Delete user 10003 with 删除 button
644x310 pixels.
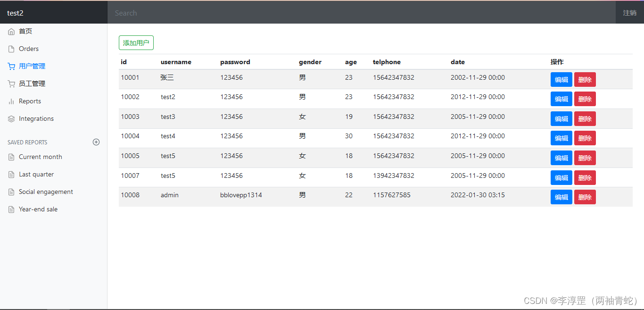click(585, 118)
